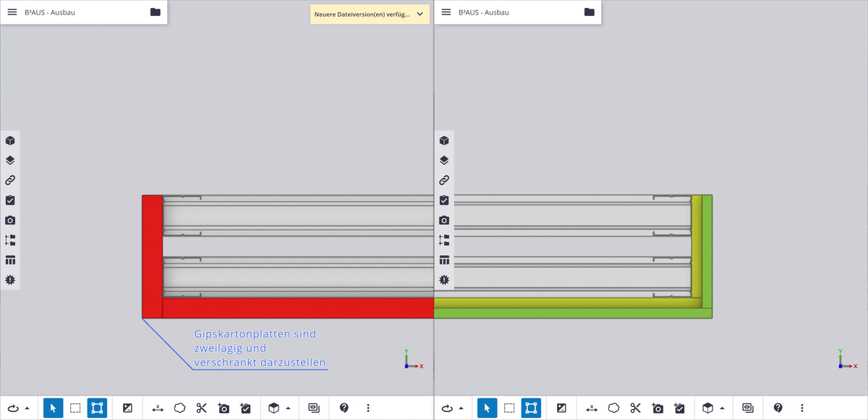Click the 3D view cube icon, right toolbar

[x=707, y=408]
